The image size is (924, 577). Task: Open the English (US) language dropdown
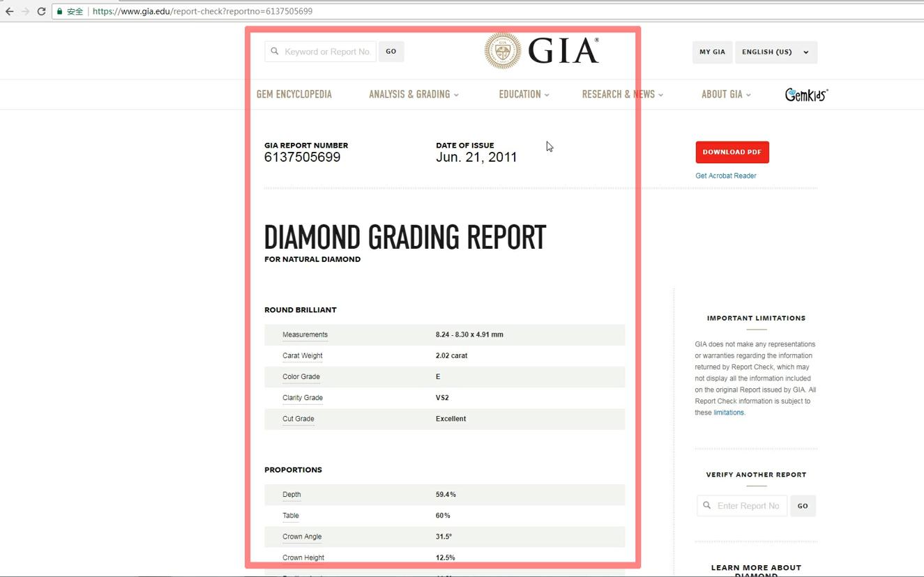(775, 52)
